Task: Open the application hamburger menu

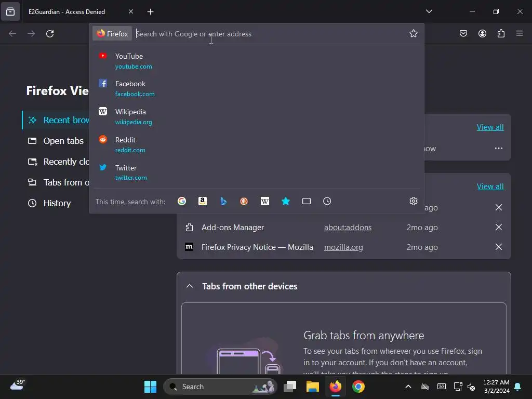Action: coord(520,34)
